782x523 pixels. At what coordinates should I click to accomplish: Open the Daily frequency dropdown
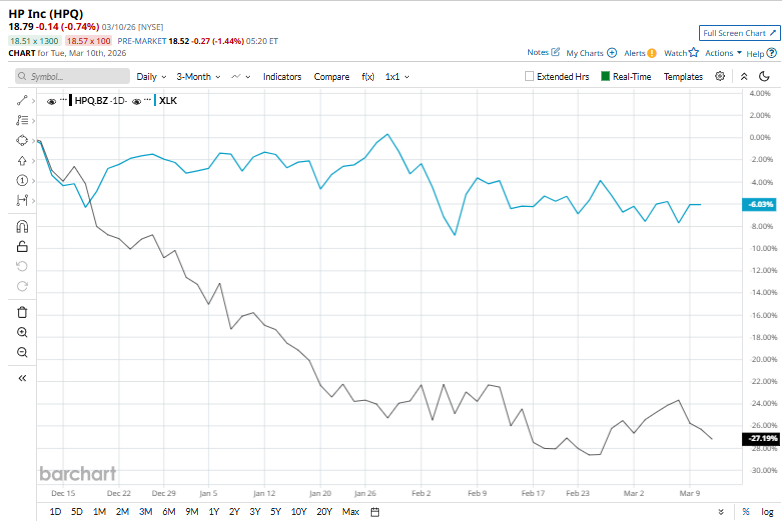coord(151,77)
